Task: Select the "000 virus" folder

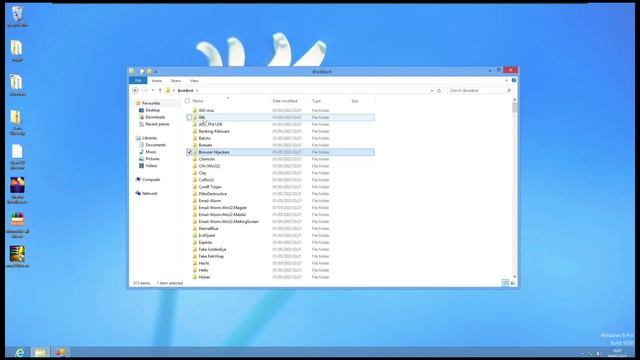Action: coord(206,110)
